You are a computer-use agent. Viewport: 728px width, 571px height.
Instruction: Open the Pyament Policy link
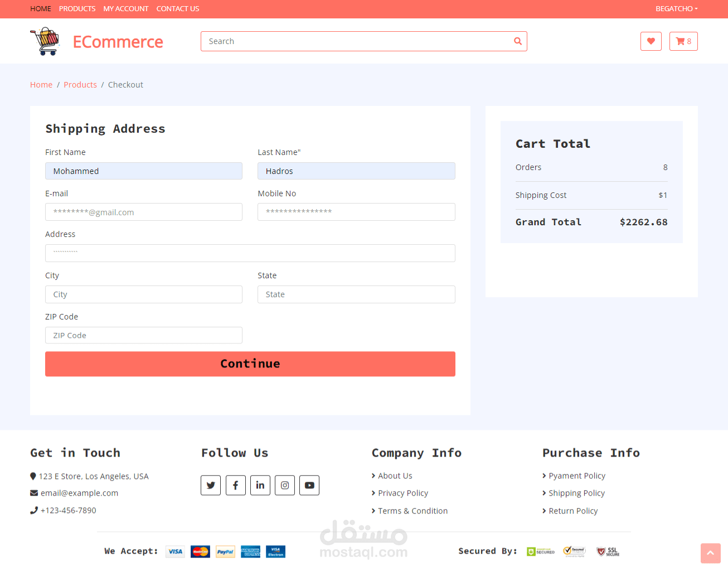click(x=577, y=476)
